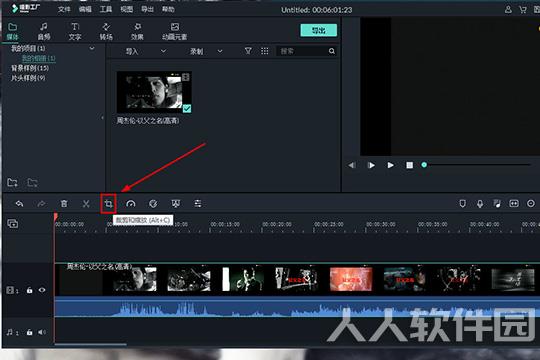Open the shopping cart icon
Viewport: 540px width, 360px height.
tap(523, 10)
